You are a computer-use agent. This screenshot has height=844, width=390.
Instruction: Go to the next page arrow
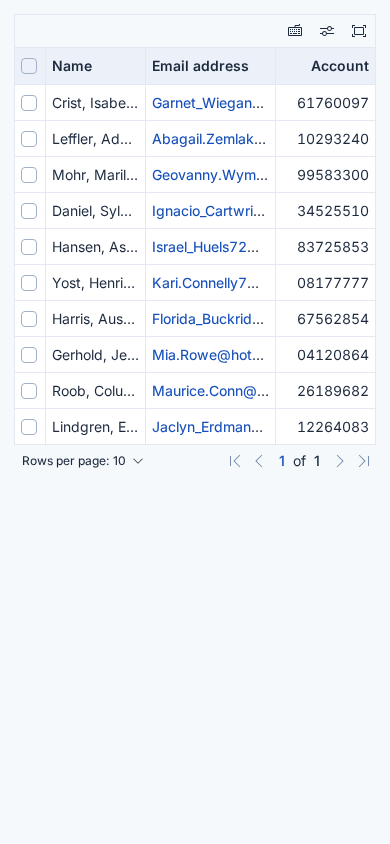click(x=339, y=461)
